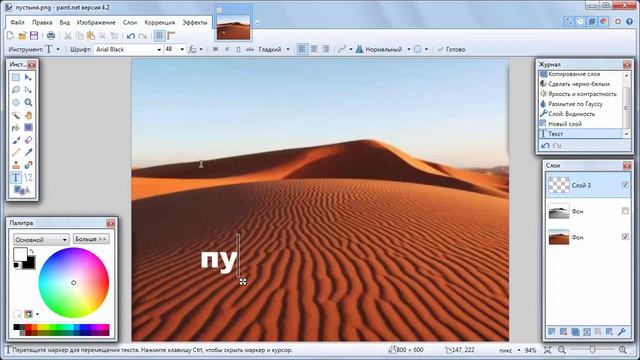The height and width of the screenshot is (360, 640).
Task: Align text to the center
Action: [x=314, y=49]
